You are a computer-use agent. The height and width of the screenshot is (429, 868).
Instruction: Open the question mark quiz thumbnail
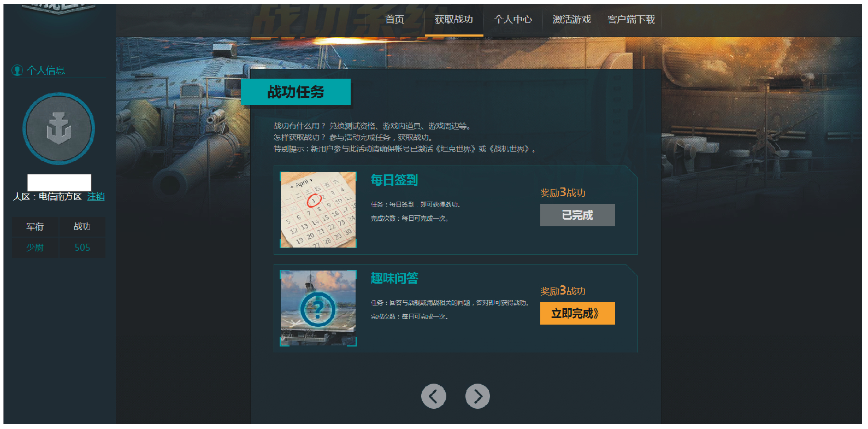click(318, 308)
